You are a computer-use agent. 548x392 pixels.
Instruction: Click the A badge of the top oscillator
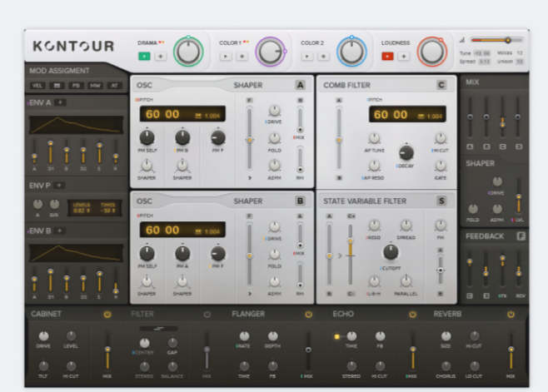pyautogui.click(x=300, y=85)
